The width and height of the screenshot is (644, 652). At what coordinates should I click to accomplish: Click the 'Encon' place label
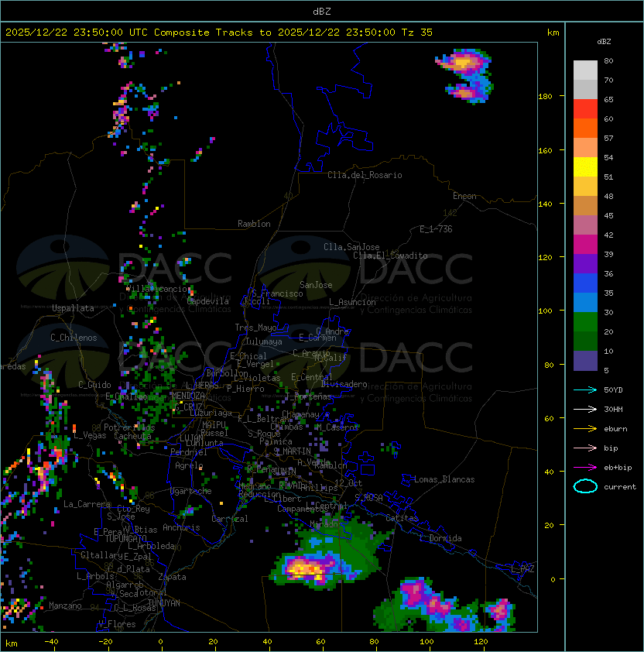(464, 196)
